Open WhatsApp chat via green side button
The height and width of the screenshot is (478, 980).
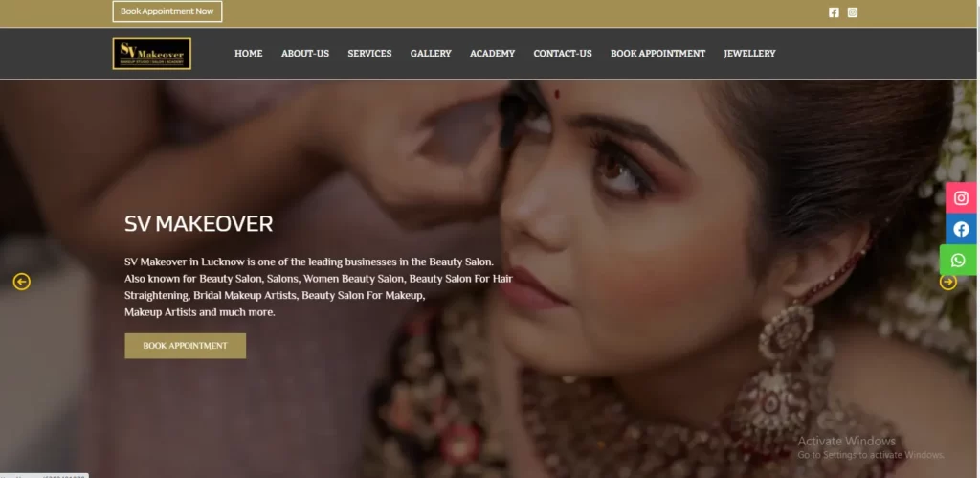(958, 260)
